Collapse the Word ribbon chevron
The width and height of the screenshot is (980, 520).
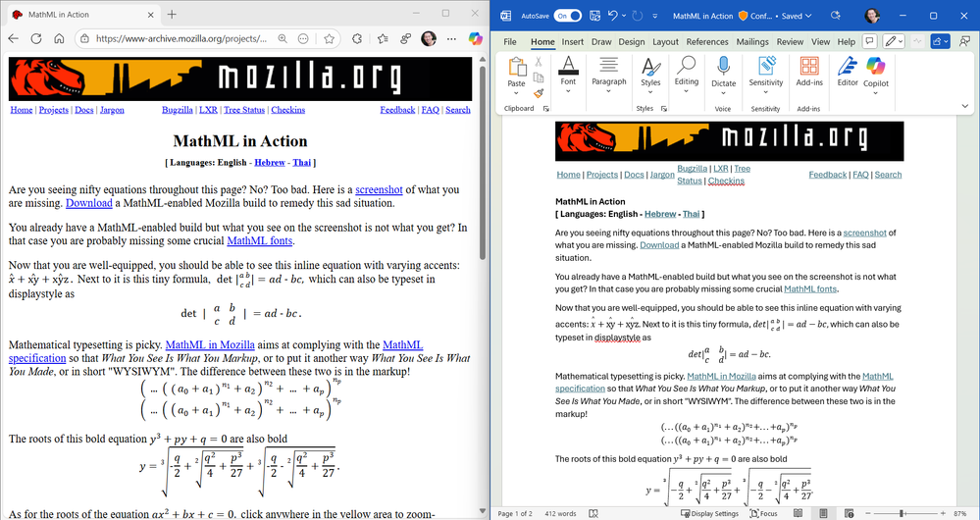[965, 106]
